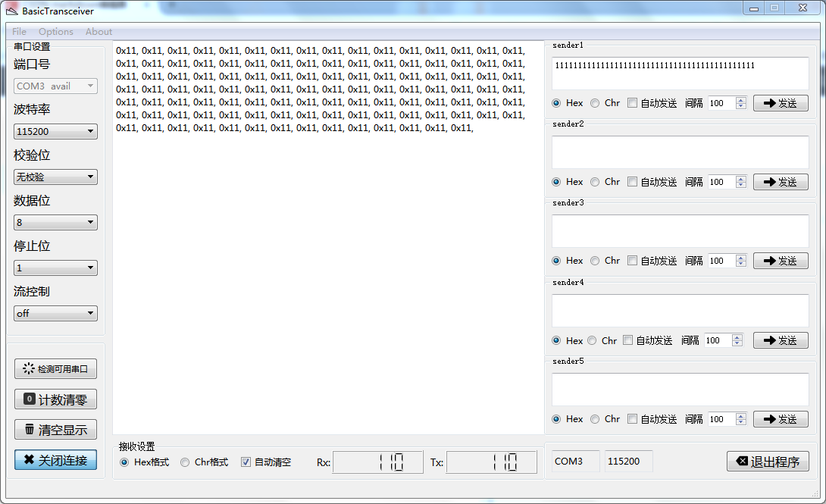Open the stop bits 1 dropdown

click(x=55, y=268)
